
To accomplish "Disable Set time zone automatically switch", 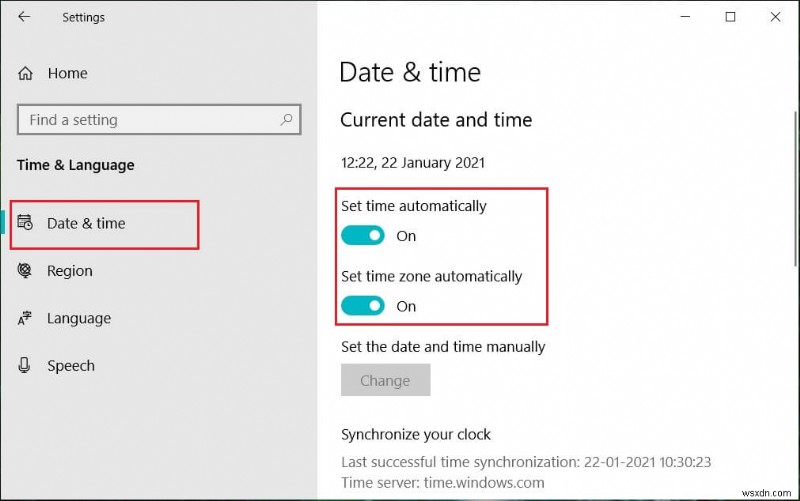I will click(x=363, y=306).
